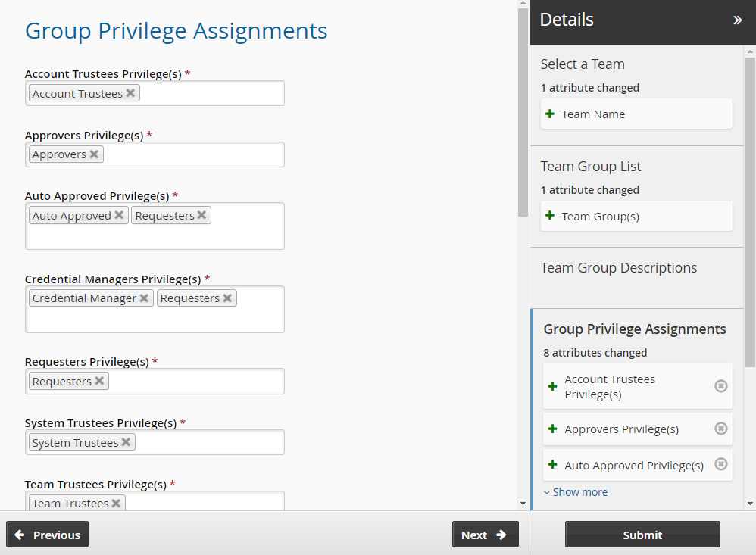This screenshot has width=756, height=555.
Task: Revert Auto Approved Privilege(s) change icon
Action: click(x=720, y=464)
